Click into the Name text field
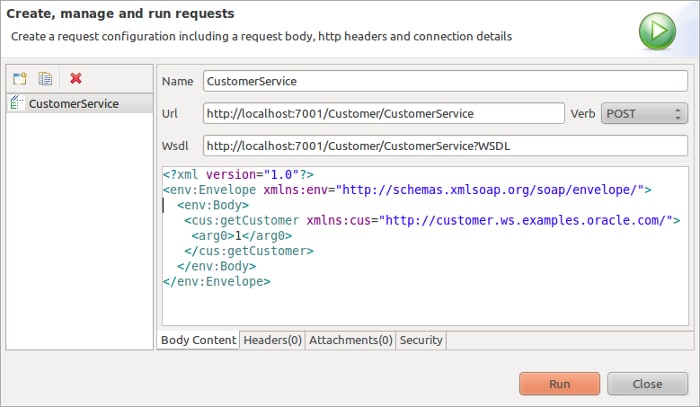The height and width of the screenshot is (407, 700). pos(445,80)
